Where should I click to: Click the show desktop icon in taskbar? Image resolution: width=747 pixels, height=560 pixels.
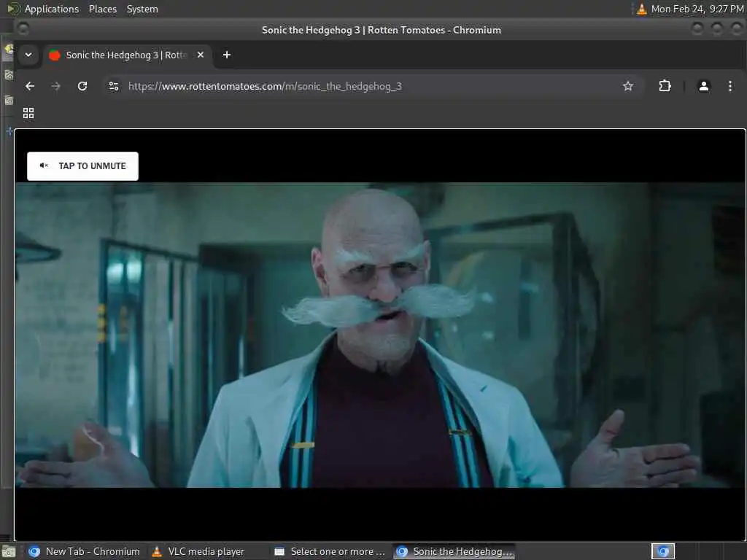9,551
